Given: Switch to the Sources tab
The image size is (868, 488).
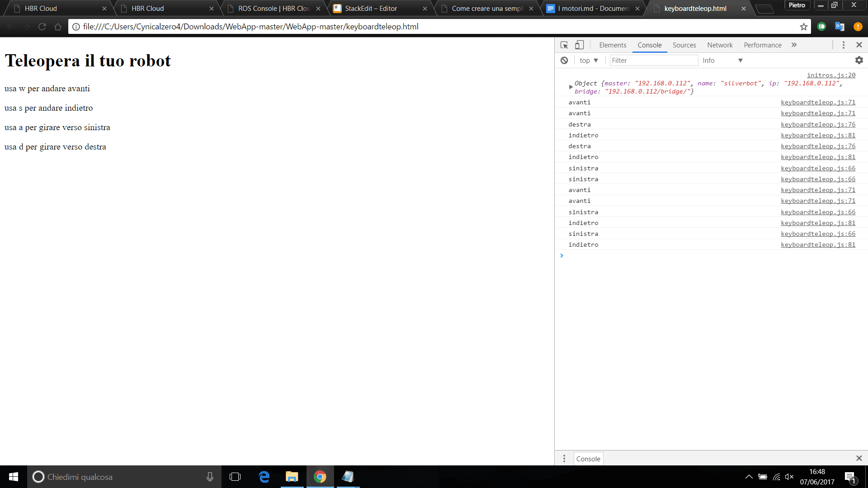Looking at the screenshot, I should click(684, 45).
